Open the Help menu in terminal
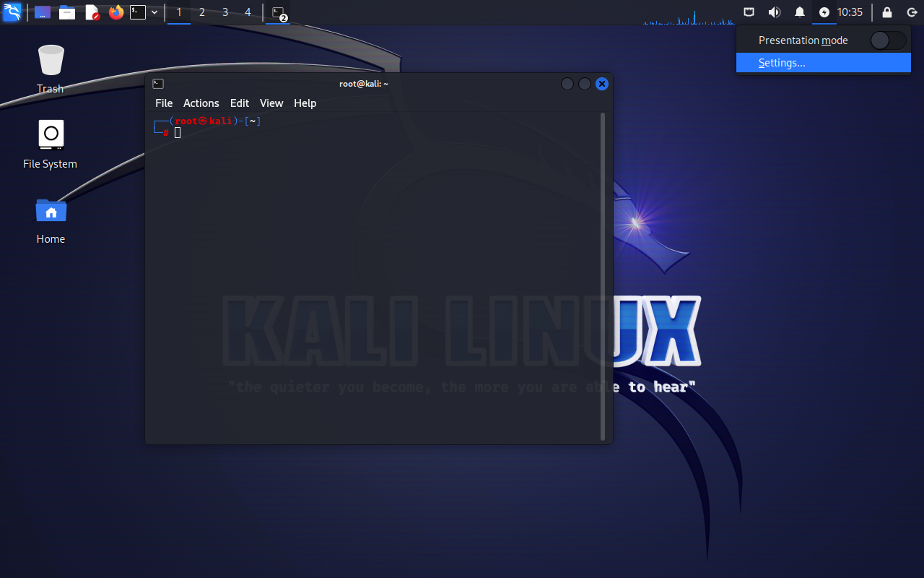Image resolution: width=924 pixels, height=578 pixels. click(x=305, y=103)
